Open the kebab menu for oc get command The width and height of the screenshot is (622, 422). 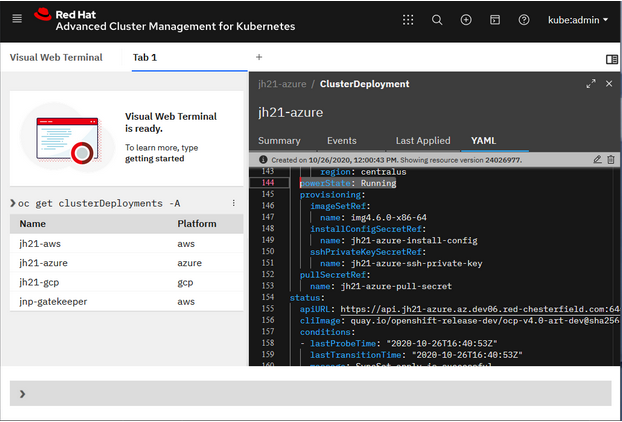click(234, 203)
